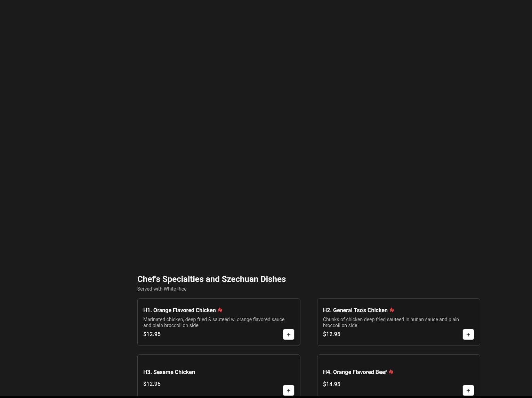Viewport: 532px width, 398px height.
Task: Open the H2. General Tso's Chicken item title
Action: pos(355,310)
